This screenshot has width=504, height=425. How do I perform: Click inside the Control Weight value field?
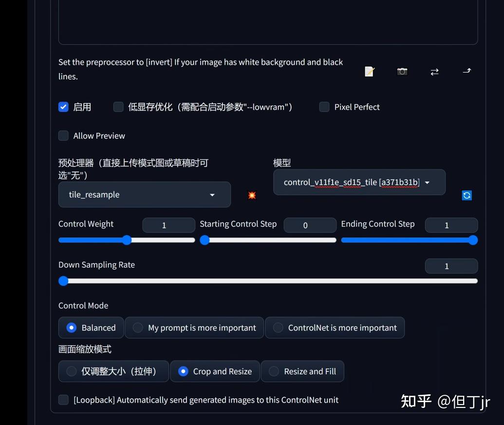pos(168,225)
